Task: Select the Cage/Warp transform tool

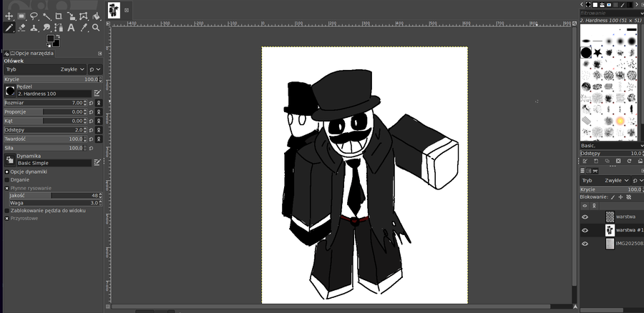Action: tap(84, 16)
